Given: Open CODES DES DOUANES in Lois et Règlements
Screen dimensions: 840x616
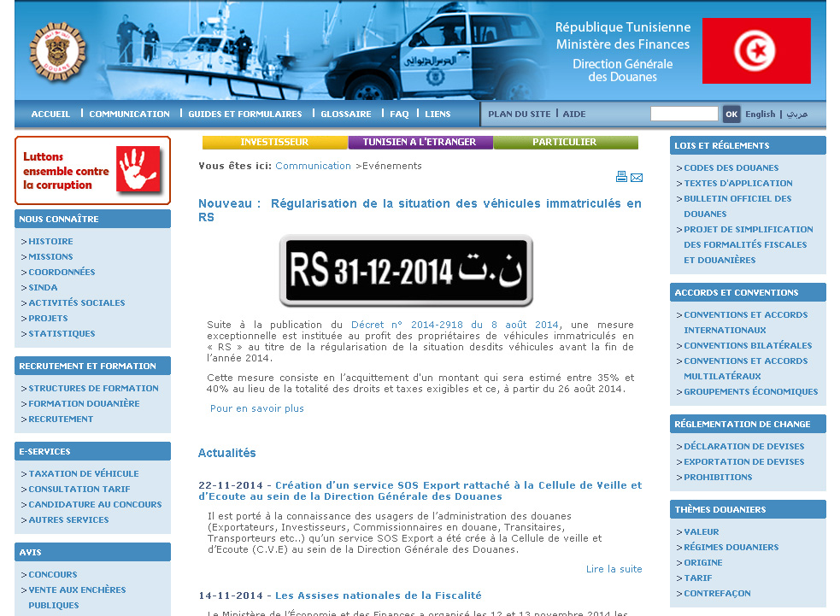Looking at the screenshot, I should (731, 167).
